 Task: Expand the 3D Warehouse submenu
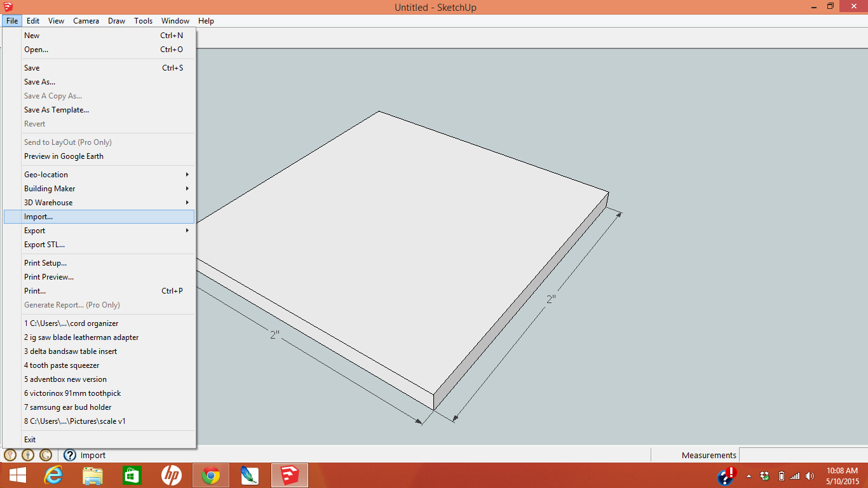tap(48, 202)
